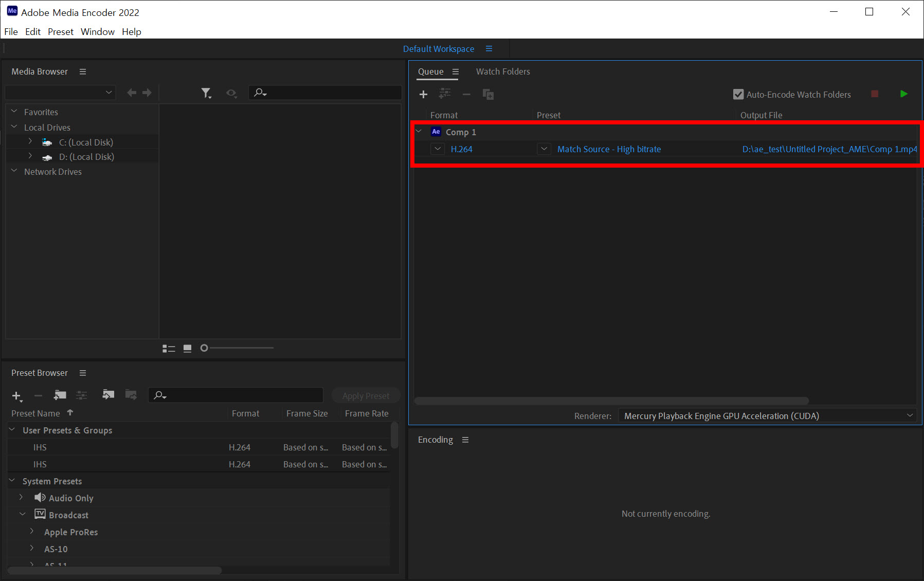Click the red Stop Queue button
Image resolution: width=924 pixels, height=581 pixels.
[875, 94]
